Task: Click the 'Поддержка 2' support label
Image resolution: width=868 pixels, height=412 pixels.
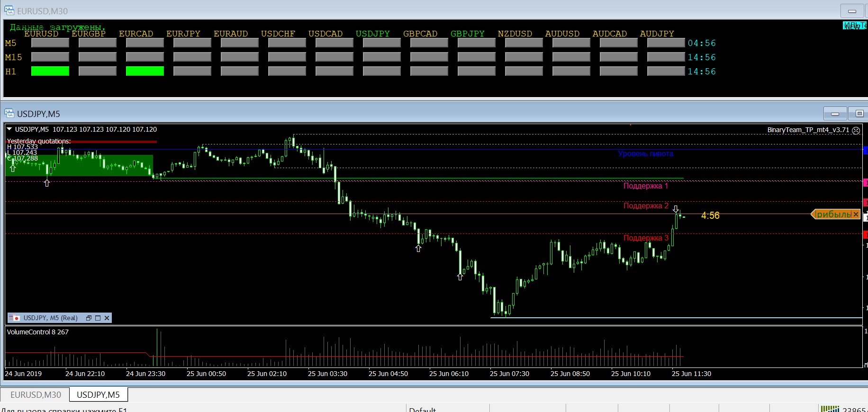Action: 646,206
